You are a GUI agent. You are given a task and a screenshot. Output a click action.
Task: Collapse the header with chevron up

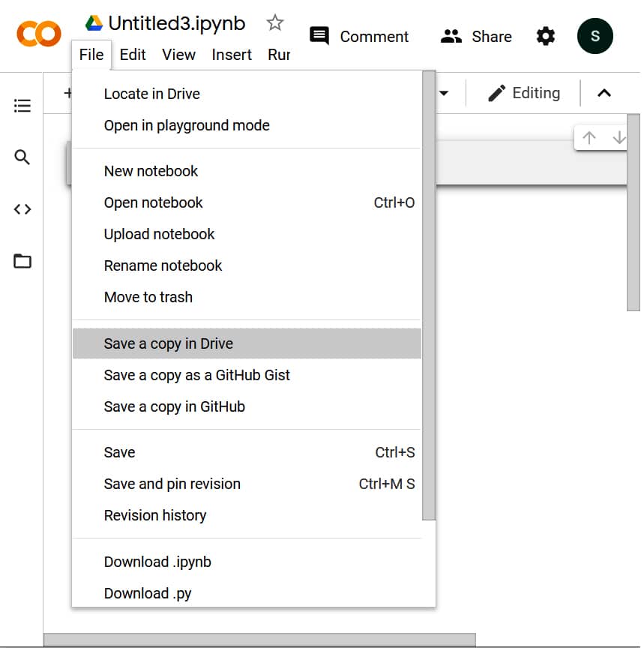(x=604, y=93)
